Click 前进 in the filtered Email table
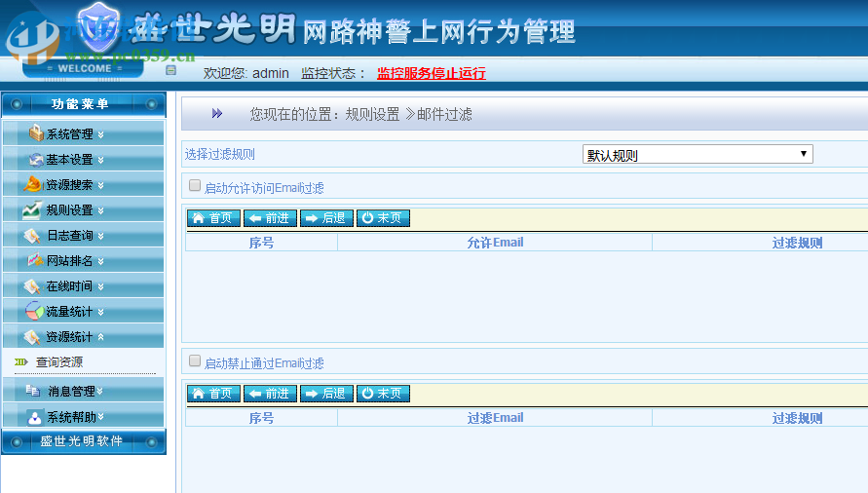868x493 pixels. click(x=270, y=394)
